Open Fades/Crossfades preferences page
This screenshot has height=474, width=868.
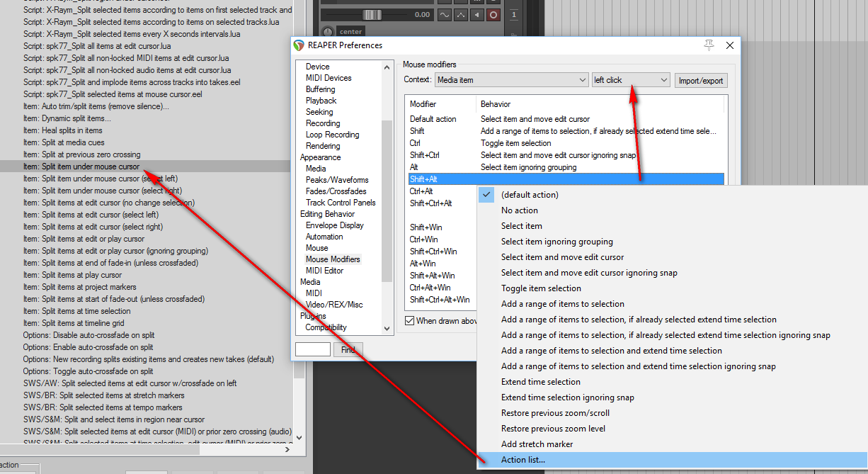[x=336, y=191]
